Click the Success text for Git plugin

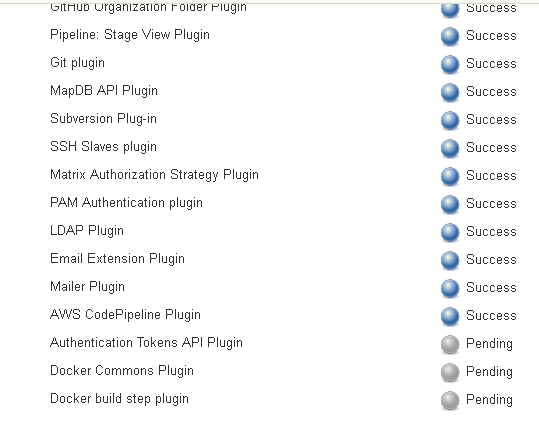point(491,64)
